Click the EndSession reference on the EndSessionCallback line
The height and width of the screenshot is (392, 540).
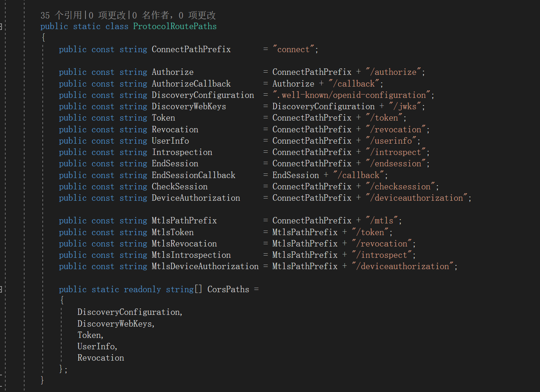point(296,175)
